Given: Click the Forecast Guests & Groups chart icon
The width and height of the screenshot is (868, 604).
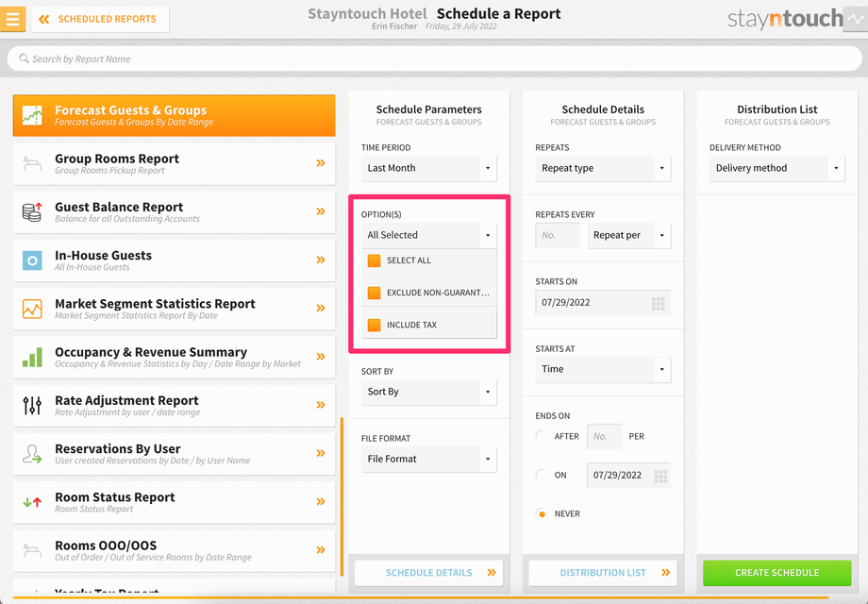Looking at the screenshot, I should tap(32, 115).
